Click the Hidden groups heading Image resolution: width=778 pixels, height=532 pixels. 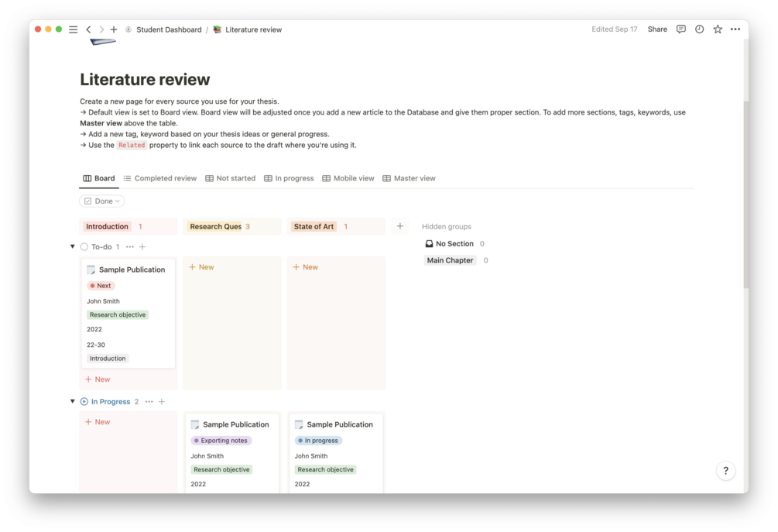click(x=447, y=226)
